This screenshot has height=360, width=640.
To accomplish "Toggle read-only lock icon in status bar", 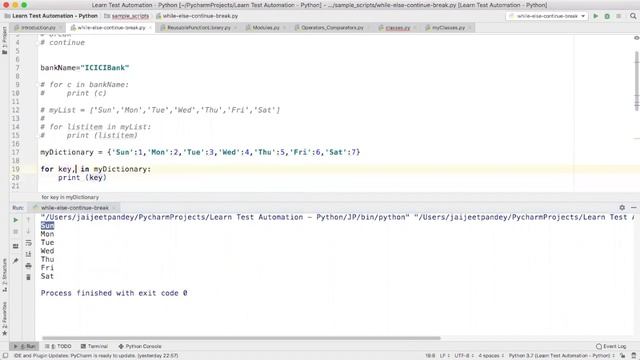I will [x=622, y=356].
